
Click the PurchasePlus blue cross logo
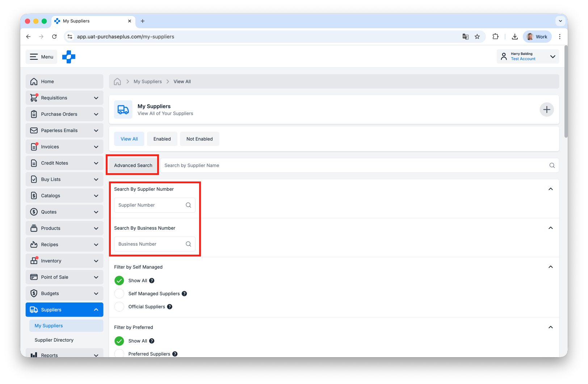[69, 57]
